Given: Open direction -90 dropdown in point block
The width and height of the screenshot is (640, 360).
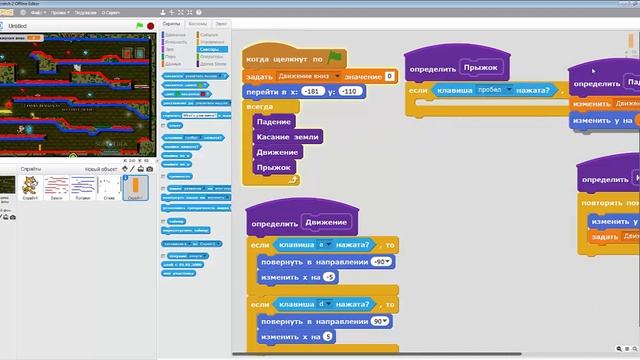Looking at the screenshot, I should (x=387, y=262).
